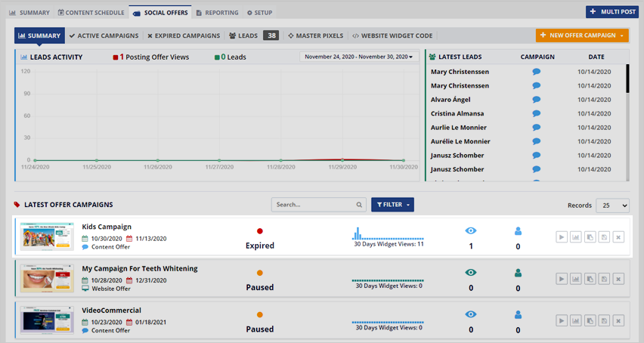
Task: Switch to Active Campaigns tab
Action: point(104,36)
